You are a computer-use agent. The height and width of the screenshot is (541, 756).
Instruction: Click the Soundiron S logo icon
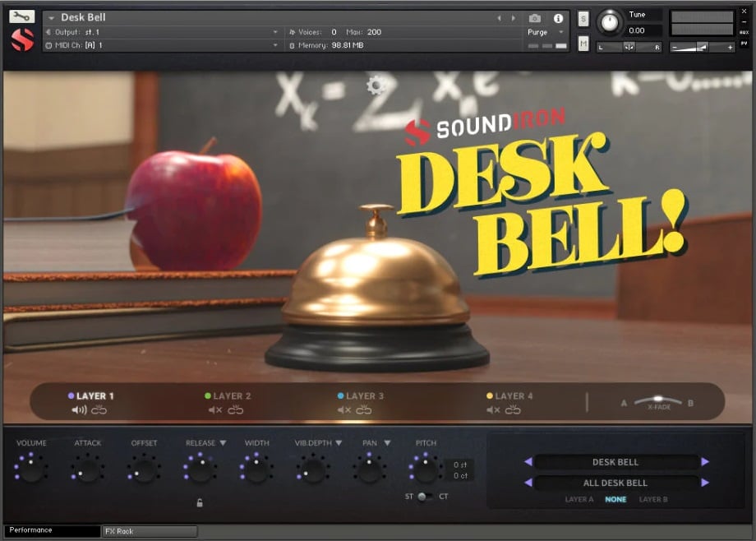(x=22, y=39)
